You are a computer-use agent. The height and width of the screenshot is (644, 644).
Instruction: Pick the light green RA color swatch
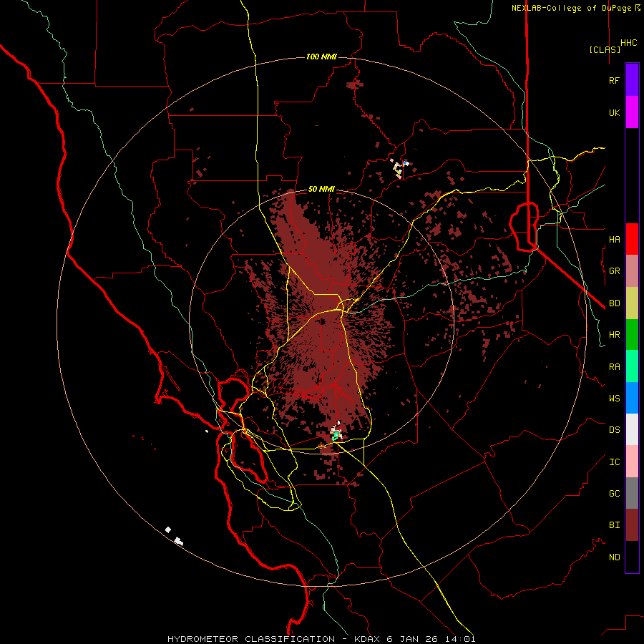coord(632,366)
